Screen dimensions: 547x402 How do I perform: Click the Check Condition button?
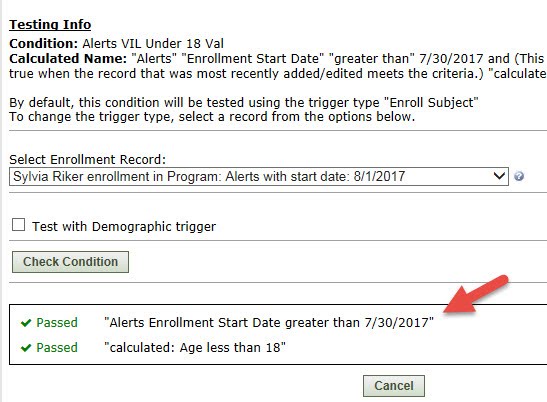coord(70,262)
